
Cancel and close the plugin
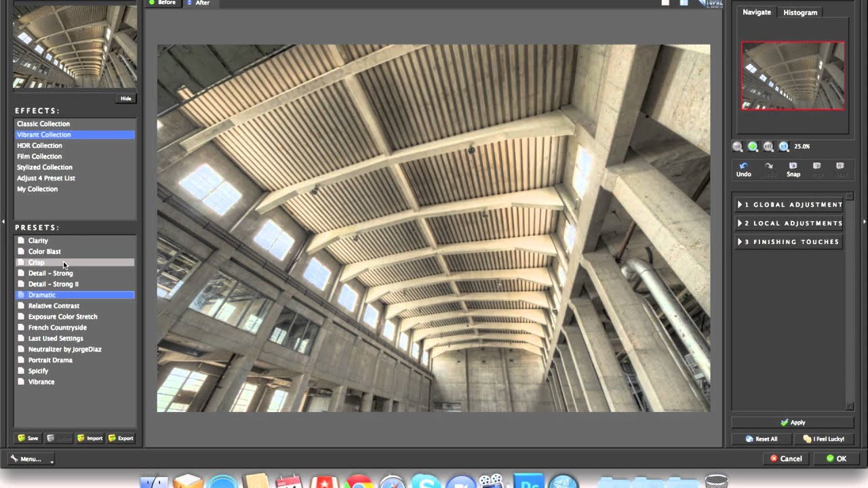pyautogui.click(x=786, y=459)
